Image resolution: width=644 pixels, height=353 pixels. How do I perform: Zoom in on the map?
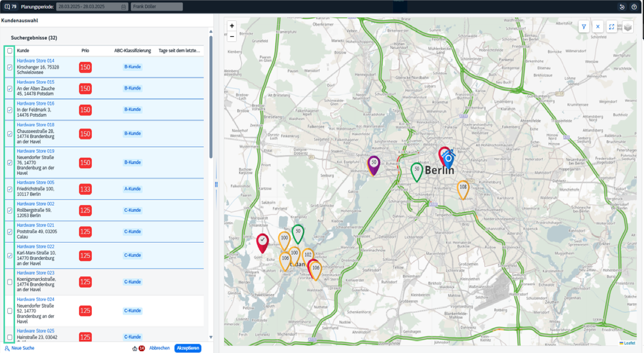click(232, 26)
